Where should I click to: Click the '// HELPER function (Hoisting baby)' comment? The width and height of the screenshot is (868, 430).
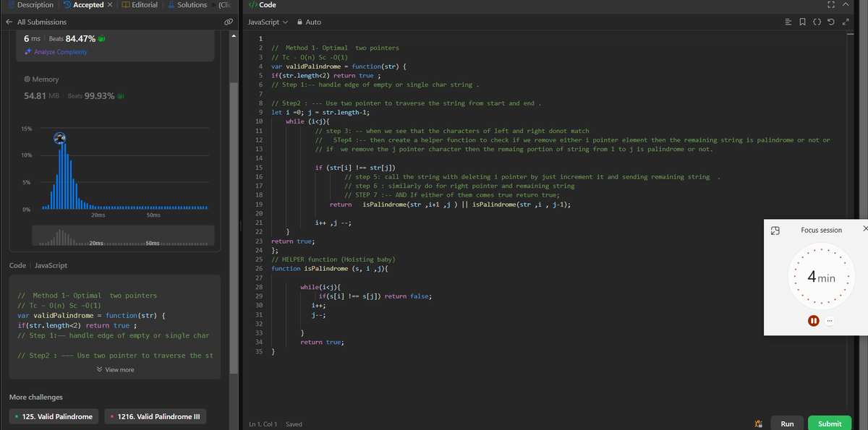tap(332, 259)
